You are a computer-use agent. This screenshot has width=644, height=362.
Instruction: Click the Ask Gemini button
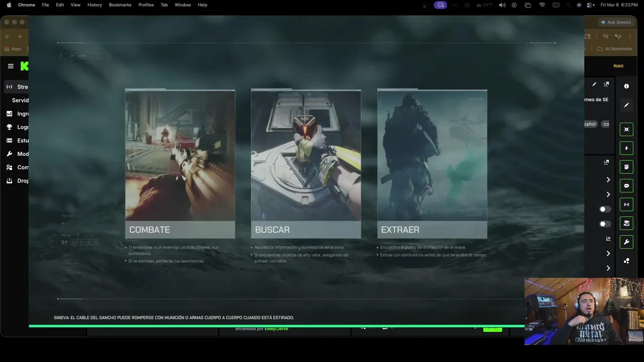(616, 22)
